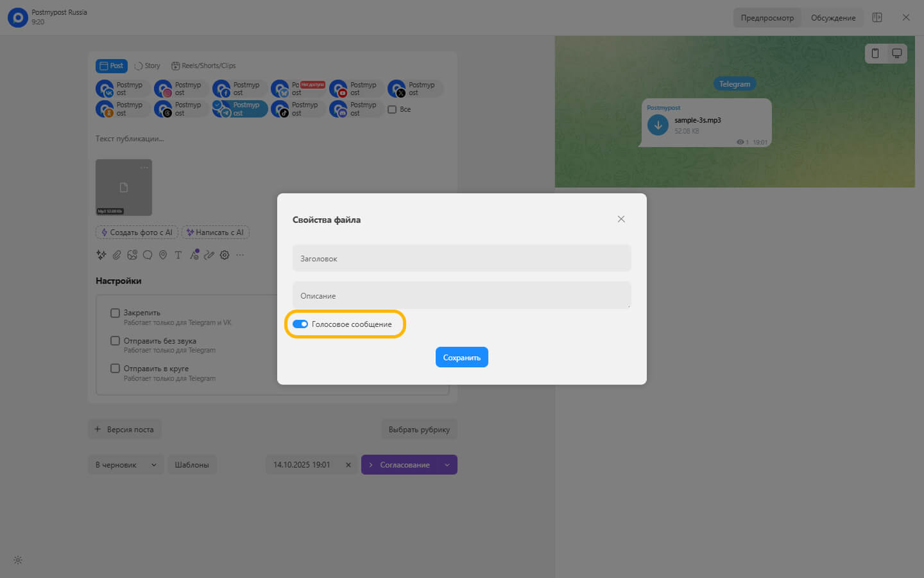Open the Обсуждение tab
The height and width of the screenshot is (578, 924).
pyautogui.click(x=833, y=18)
